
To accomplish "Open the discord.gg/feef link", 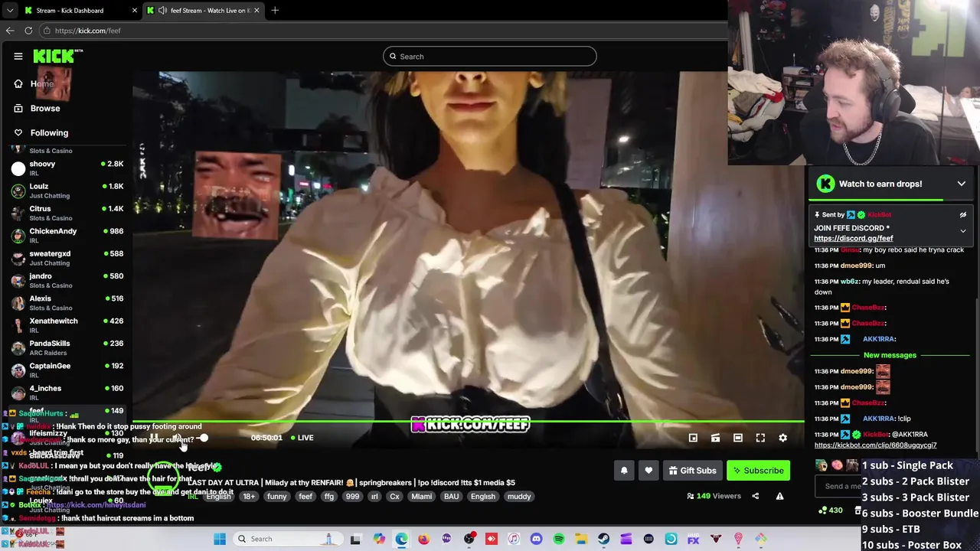I will 853,238.
